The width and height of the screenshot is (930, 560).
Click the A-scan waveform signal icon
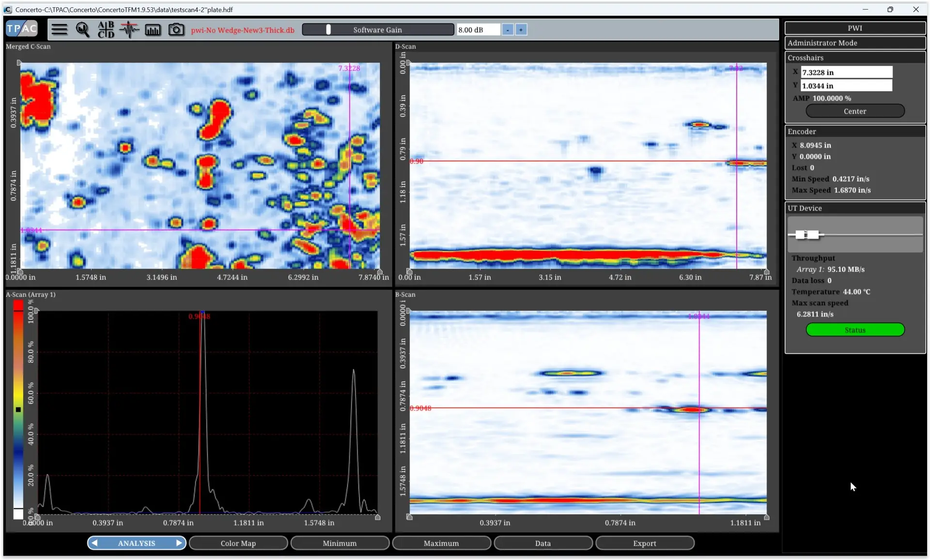[129, 30]
